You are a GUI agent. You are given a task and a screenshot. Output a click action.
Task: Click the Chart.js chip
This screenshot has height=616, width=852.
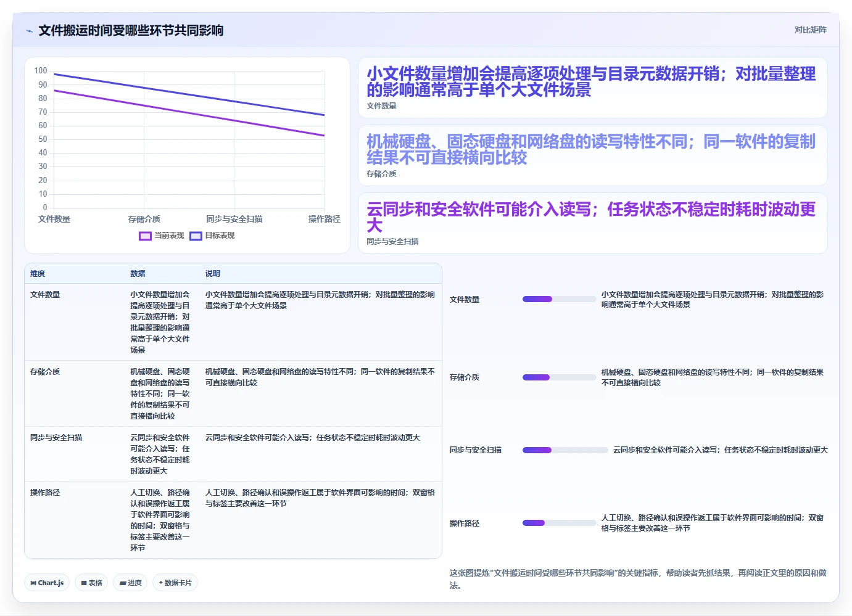click(x=47, y=583)
